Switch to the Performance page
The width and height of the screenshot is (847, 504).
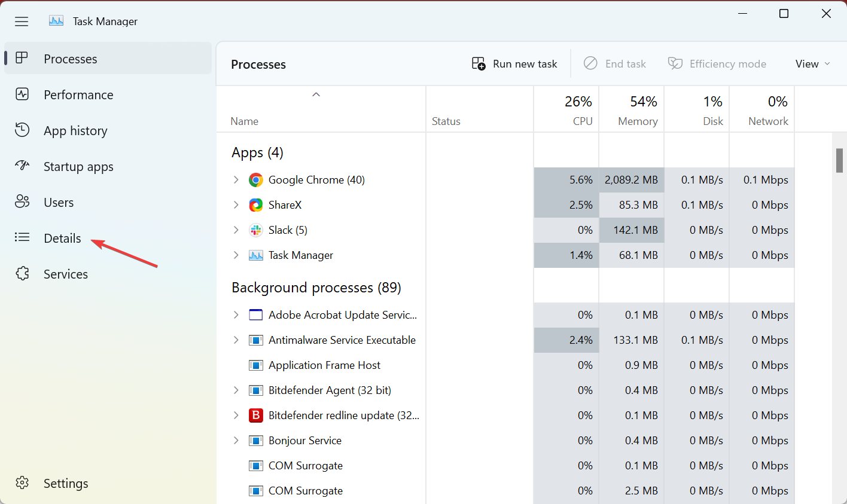point(108,94)
